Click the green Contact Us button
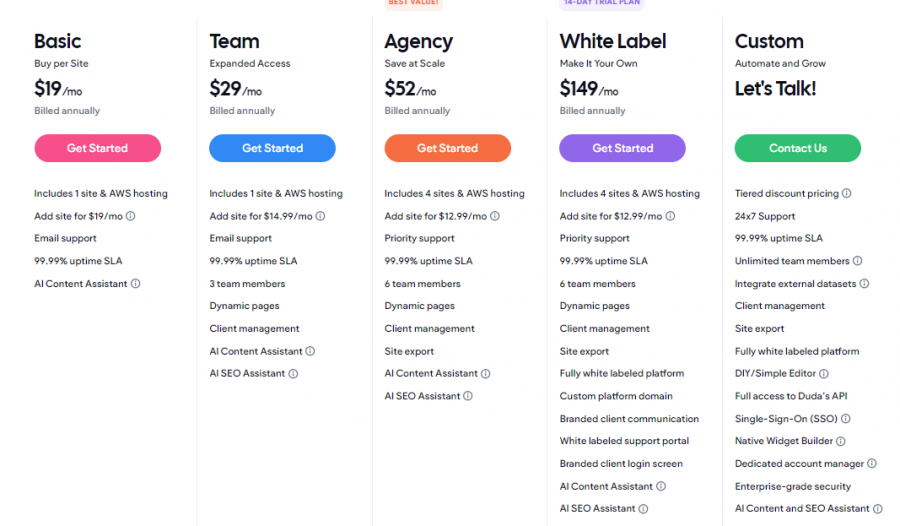Image resolution: width=900 pixels, height=526 pixels. [x=797, y=148]
